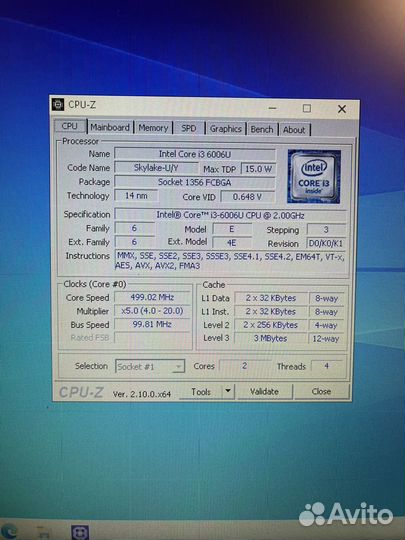The image size is (405, 540).
Task: Expand the Tools dropdown arrow
Action: 228,392
